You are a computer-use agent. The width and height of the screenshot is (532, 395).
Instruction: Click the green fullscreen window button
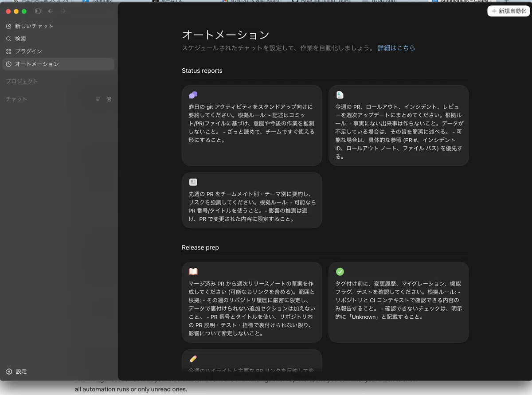[x=24, y=11]
